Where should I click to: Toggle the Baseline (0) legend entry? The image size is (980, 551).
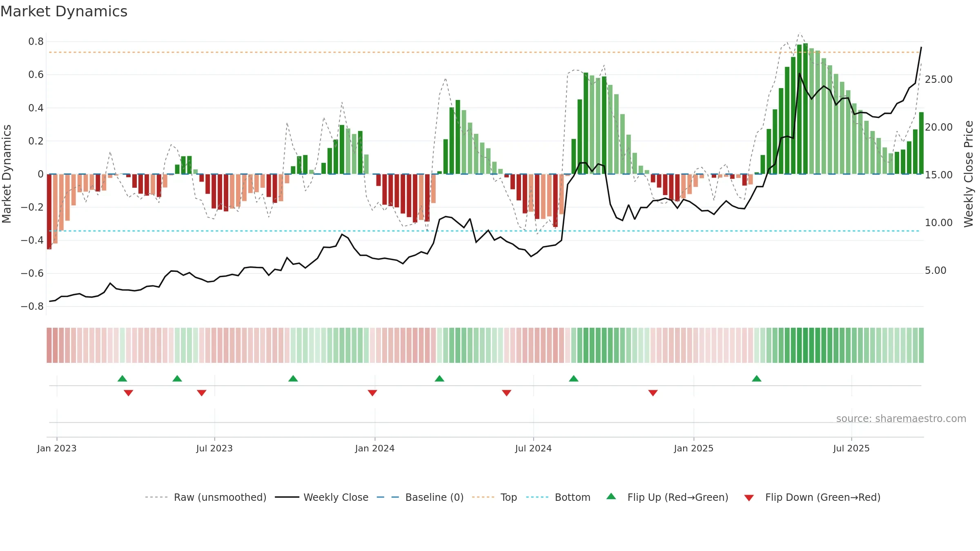(x=420, y=497)
